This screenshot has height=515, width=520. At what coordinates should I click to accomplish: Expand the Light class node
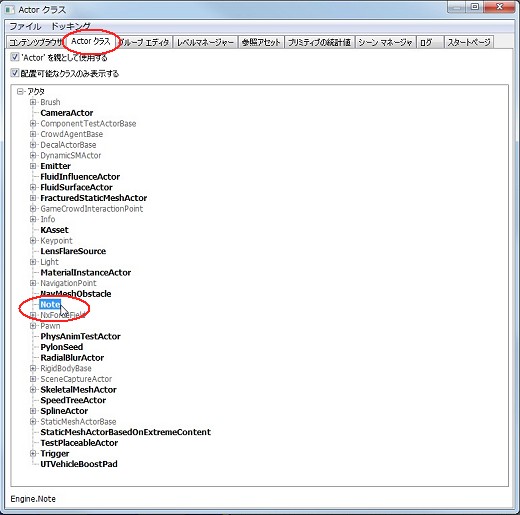[x=33, y=262]
